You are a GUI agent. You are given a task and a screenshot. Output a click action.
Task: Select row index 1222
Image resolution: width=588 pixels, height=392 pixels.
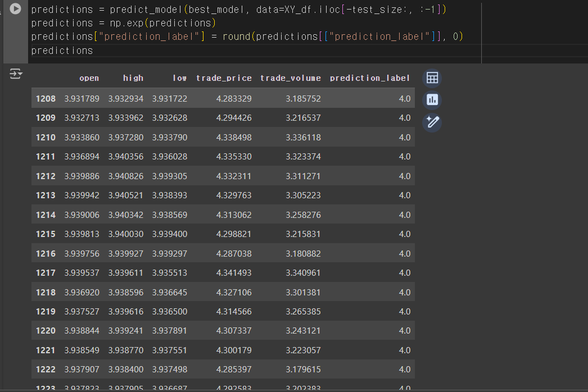pos(46,370)
